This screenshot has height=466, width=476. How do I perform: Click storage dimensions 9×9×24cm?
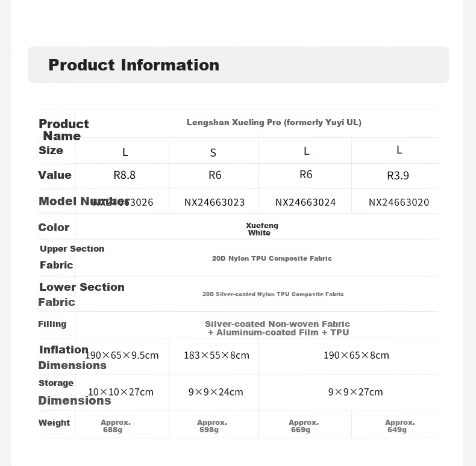click(x=216, y=392)
